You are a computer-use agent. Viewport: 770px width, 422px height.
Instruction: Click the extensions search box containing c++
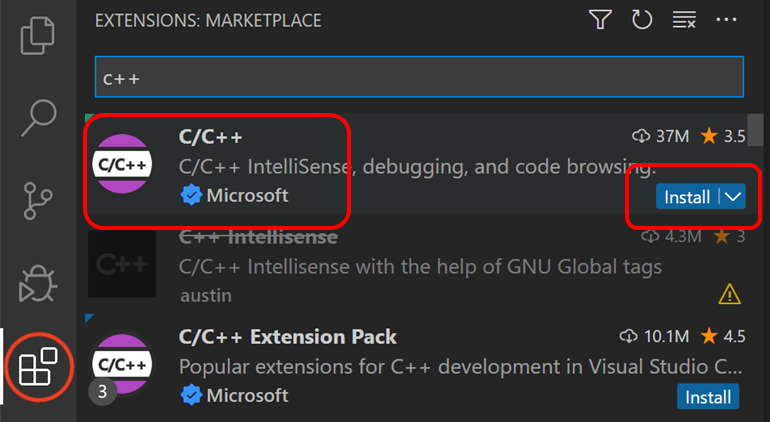419,77
